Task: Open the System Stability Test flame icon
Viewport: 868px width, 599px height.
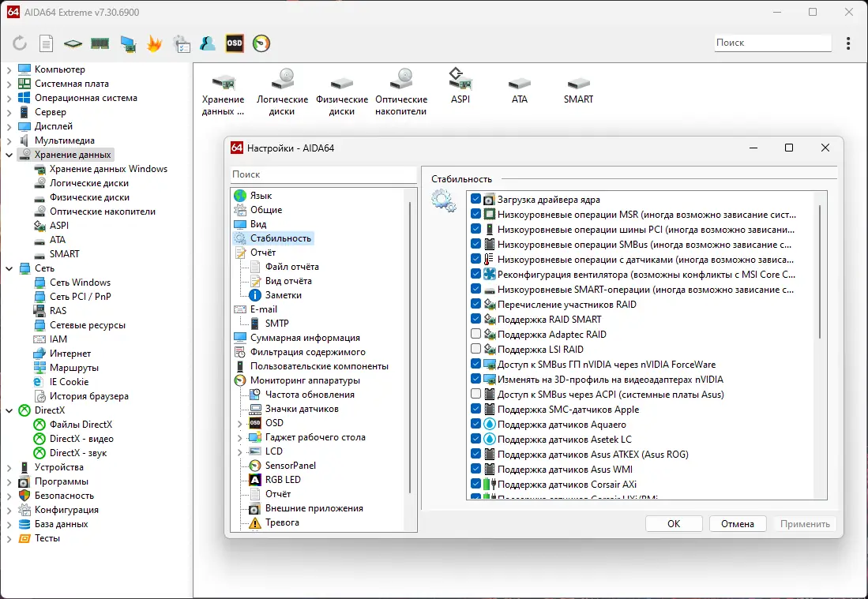Action: coord(153,43)
